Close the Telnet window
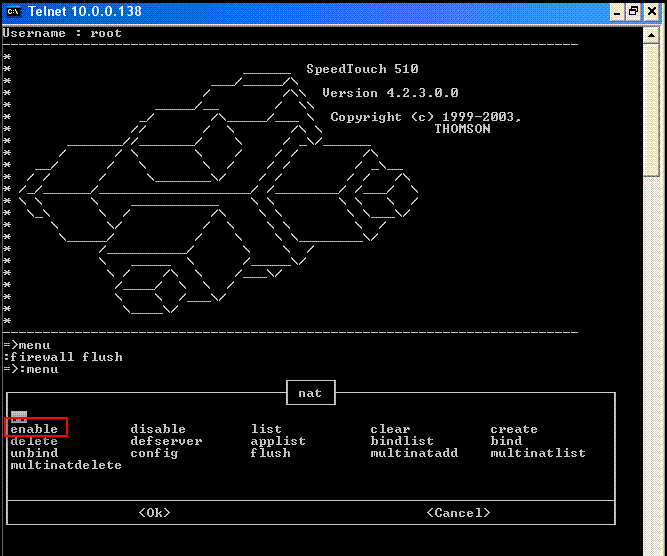 click(x=652, y=12)
